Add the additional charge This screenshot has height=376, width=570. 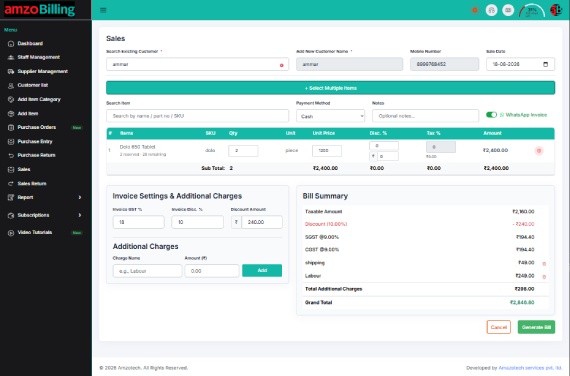coord(262,271)
